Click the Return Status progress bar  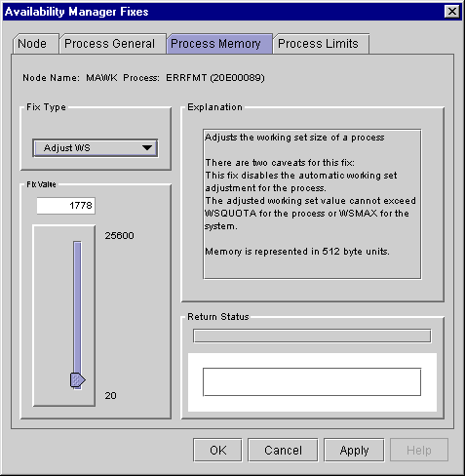pyautogui.click(x=312, y=336)
